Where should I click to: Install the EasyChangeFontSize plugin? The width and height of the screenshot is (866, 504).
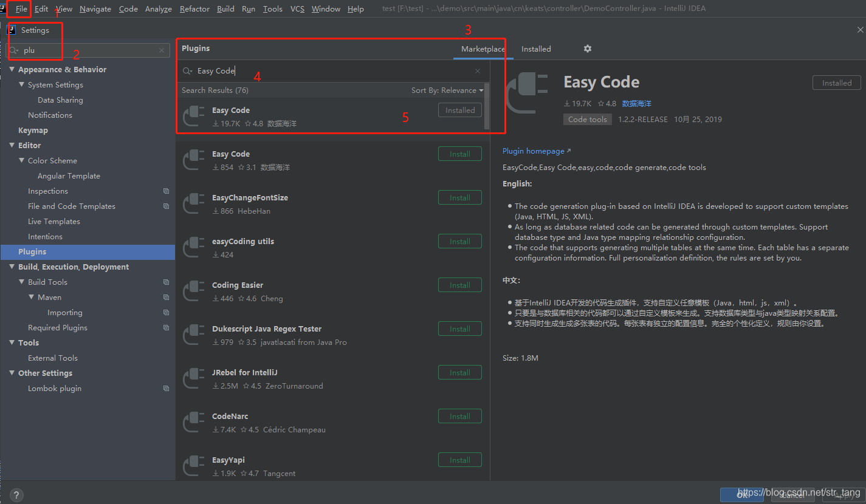[460, 198]
